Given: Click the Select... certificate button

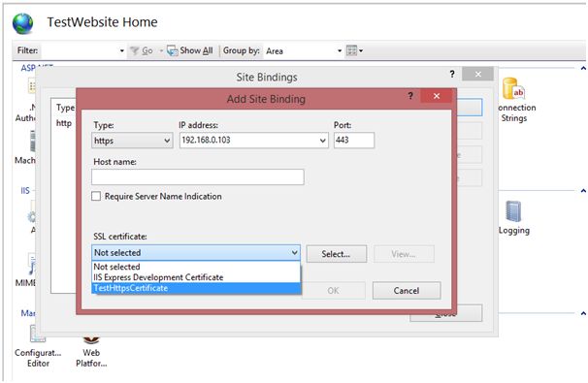Looking at the screenshot, I should tap(337, 254).
